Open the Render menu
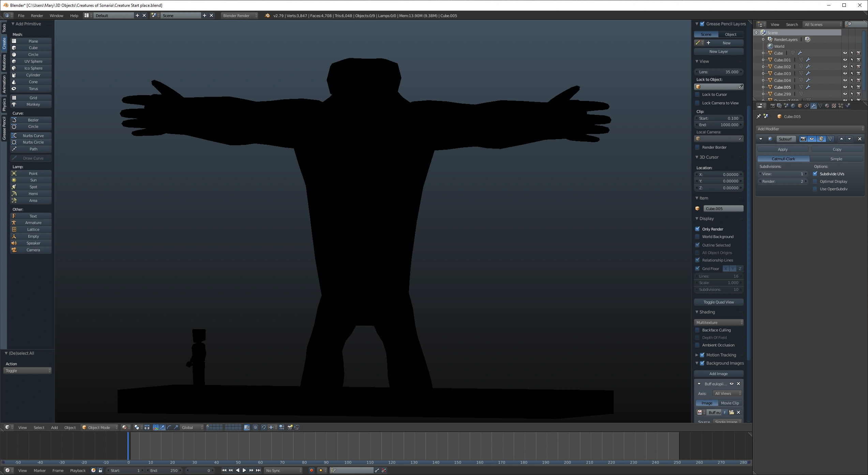This screenshot has height=475, width=868. coord(37,16)
